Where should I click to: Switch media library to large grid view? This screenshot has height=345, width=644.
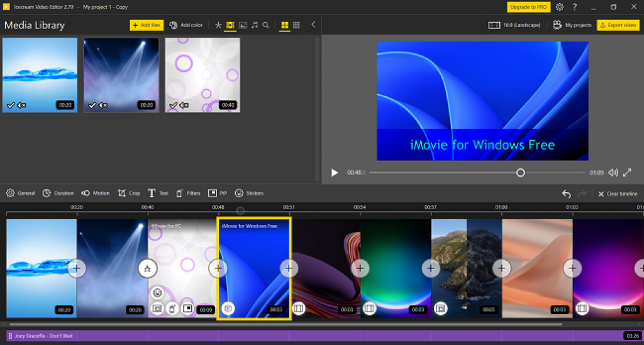point(285,25)
